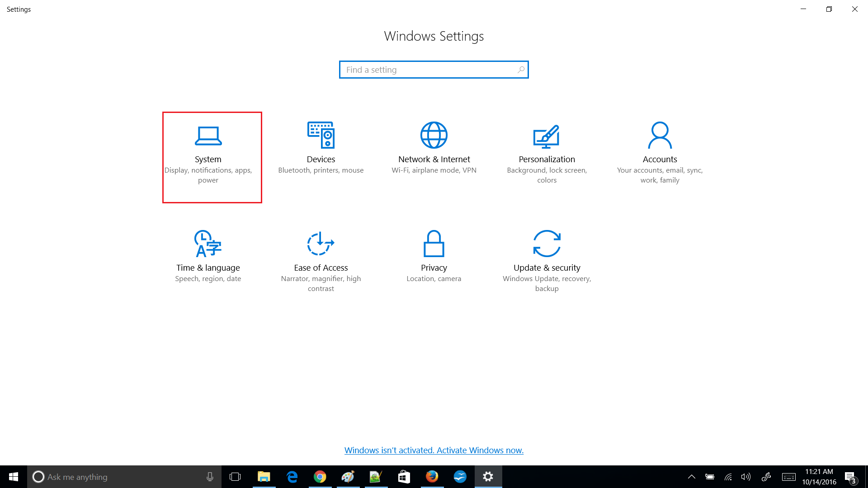Launch File Explorer from the taskbar

264,477
